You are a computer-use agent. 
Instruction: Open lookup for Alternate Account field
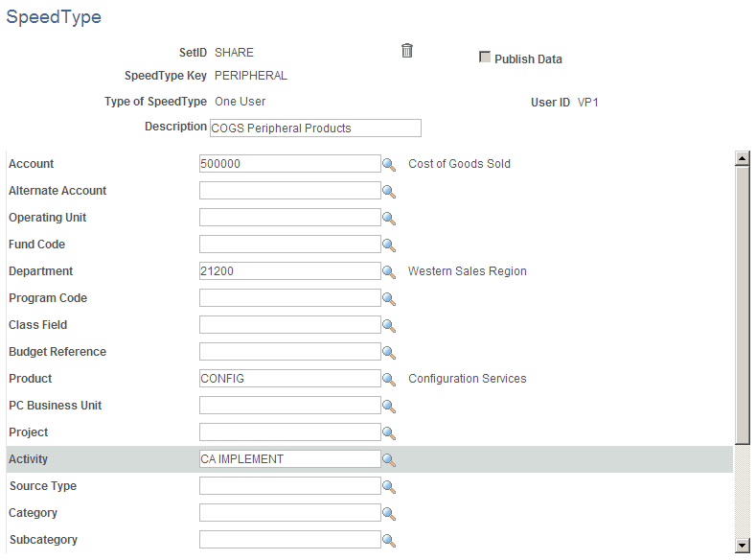(x=389, y=192)
